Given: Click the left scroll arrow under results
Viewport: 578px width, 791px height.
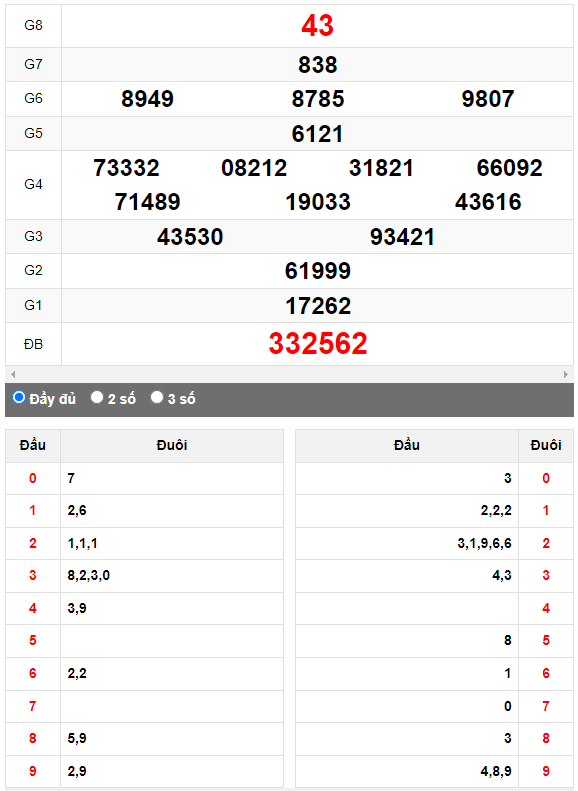Looking at the screenshot, I should click(x=13, y=374).
